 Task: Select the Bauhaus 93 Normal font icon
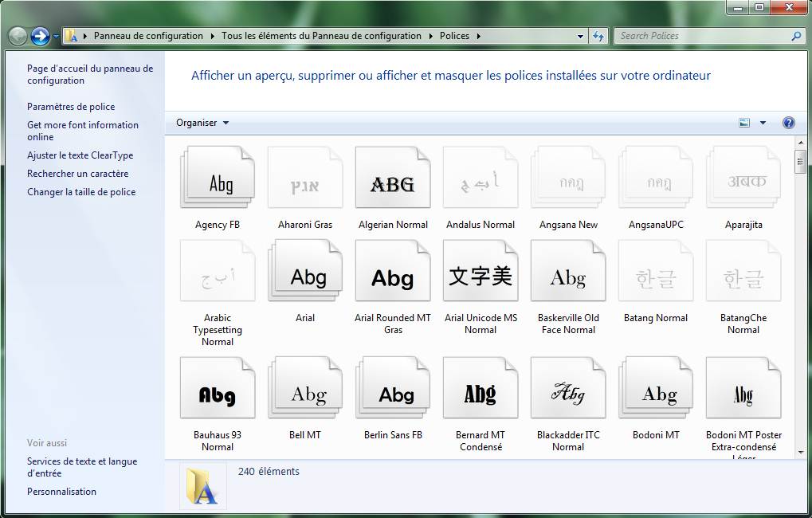coord(218,387)
